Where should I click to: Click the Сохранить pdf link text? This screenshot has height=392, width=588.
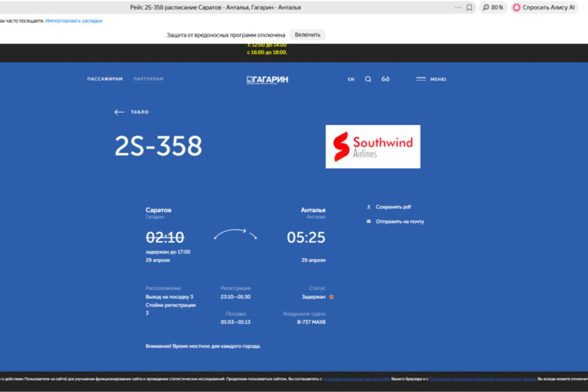tap(393, 207)
